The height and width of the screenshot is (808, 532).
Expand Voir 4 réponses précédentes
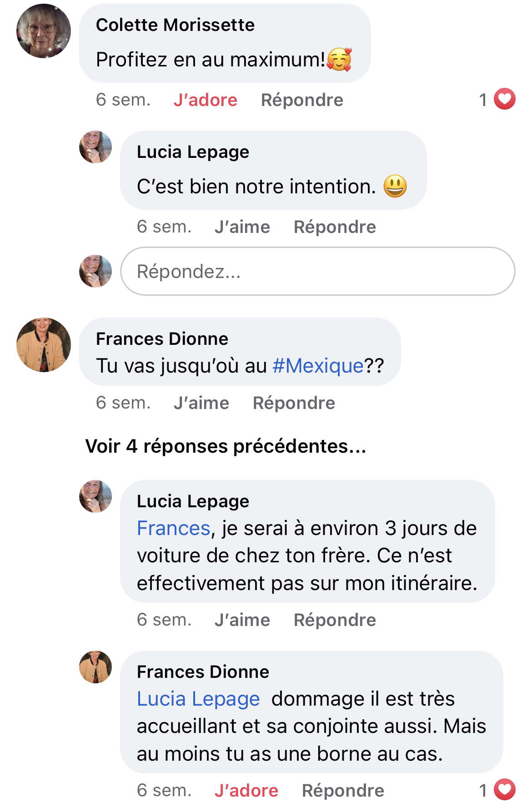pyautogui.click(x=226, y=446)
